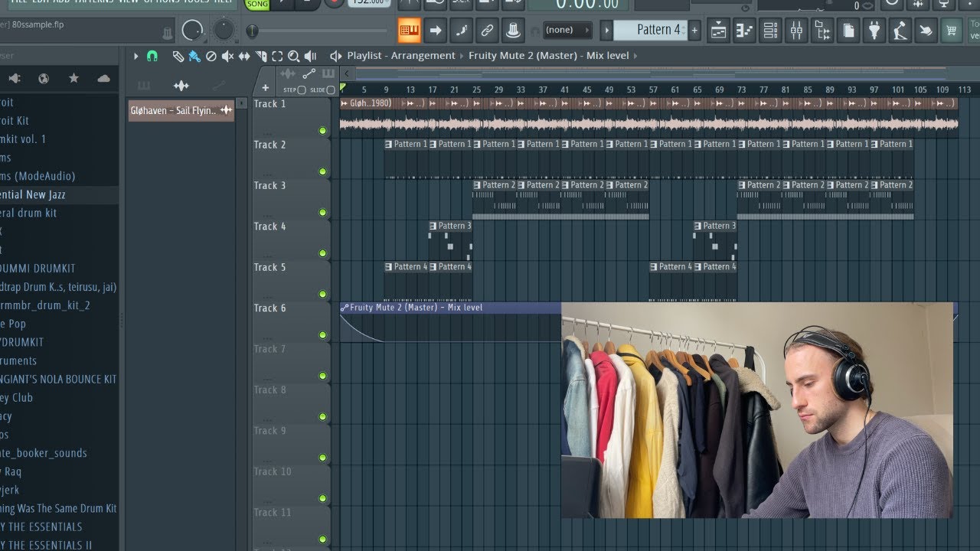Screen dimensions: 980x551
Task: Select the pencil Draw tool
Action: point(178,56)
